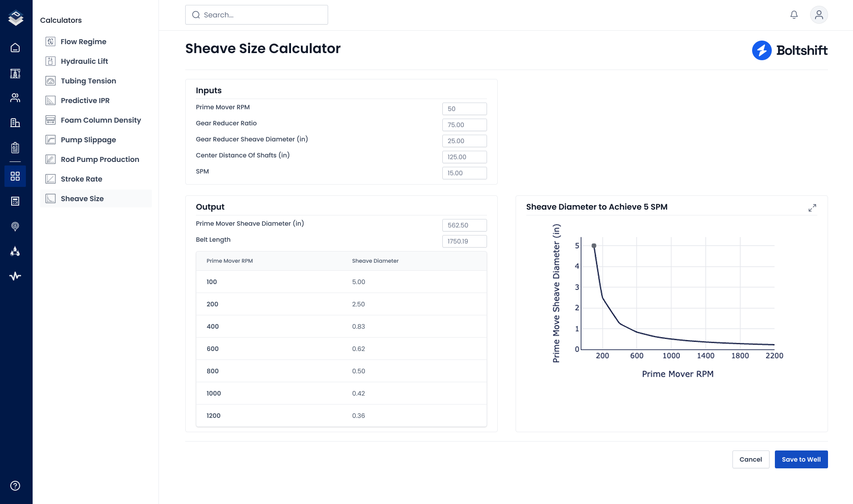
Task: Open the location pin icon in sidebar
Action: [15, 226]
